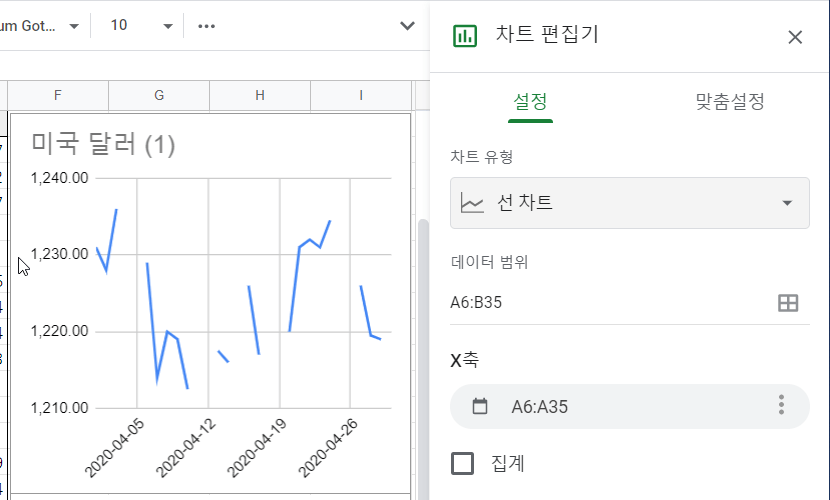Collapse the toolbar with the chevron
The height and width of the screenshot is (500, 830).
click(407, 25)
